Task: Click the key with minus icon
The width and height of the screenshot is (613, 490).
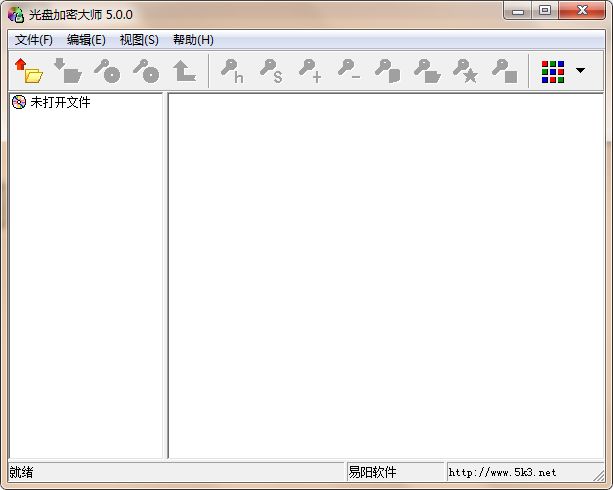Action: pos(349,71)
